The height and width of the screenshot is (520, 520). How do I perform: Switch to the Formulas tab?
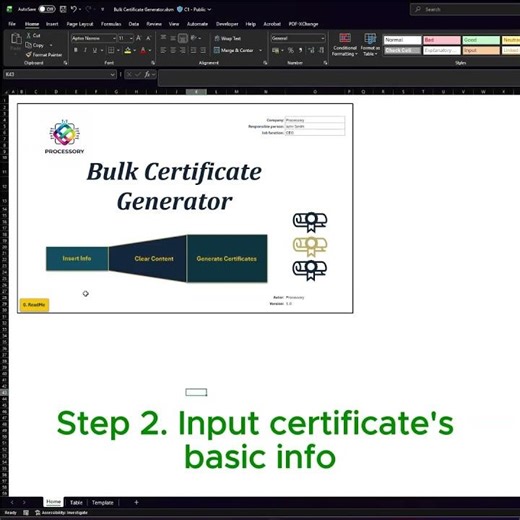111,24
